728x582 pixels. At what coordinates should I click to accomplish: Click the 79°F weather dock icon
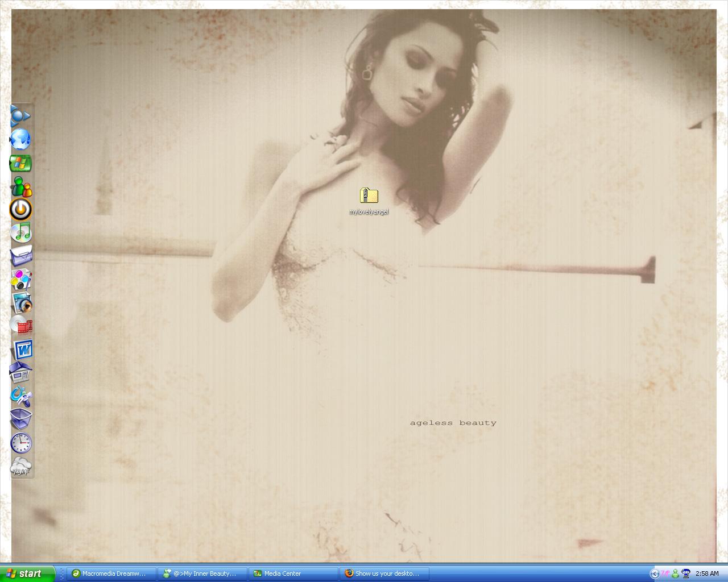coord(21,466)
